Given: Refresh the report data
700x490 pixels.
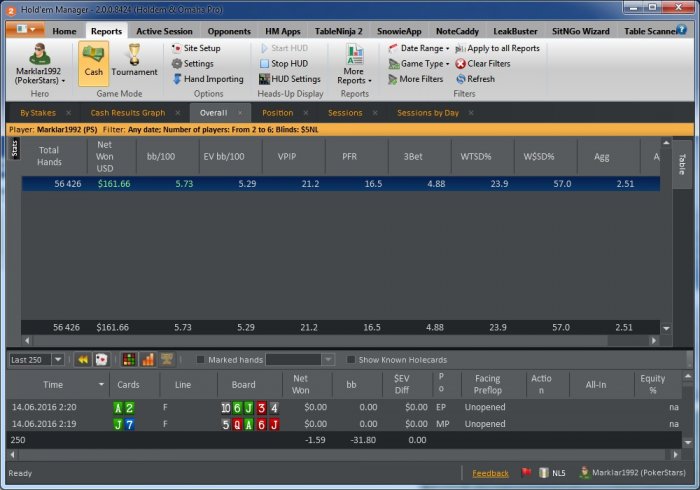Looking at the screenshot, I should pos(460,79).
